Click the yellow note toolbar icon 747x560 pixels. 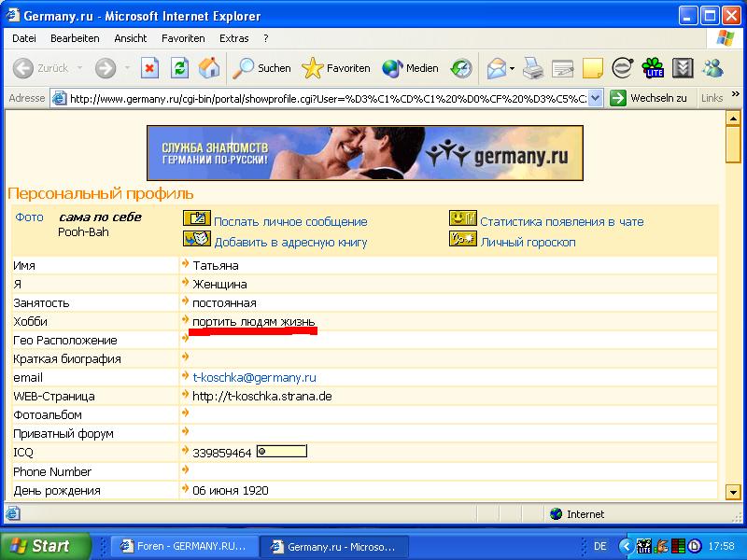tap(592, 68)
